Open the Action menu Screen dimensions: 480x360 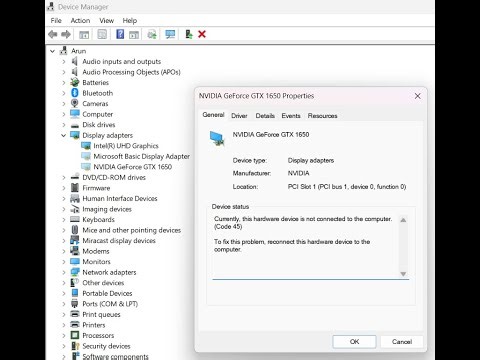[80, 21]
